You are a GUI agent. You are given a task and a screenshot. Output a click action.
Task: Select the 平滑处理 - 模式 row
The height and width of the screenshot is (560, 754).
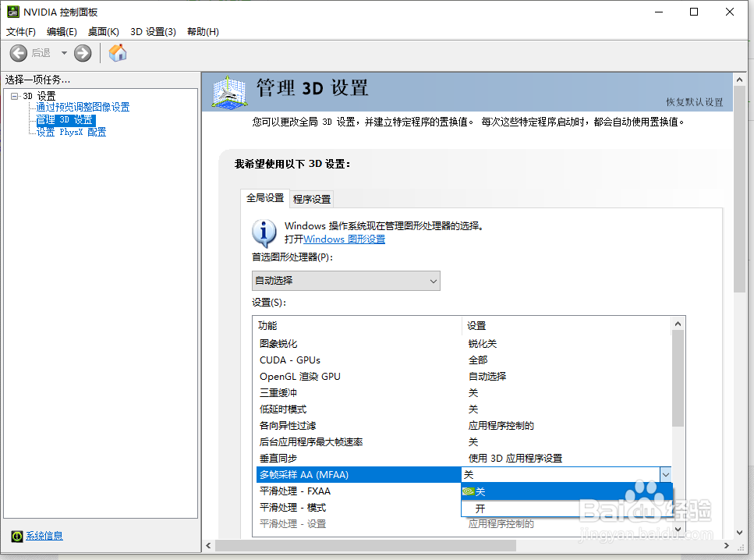(x=359, y=508)
